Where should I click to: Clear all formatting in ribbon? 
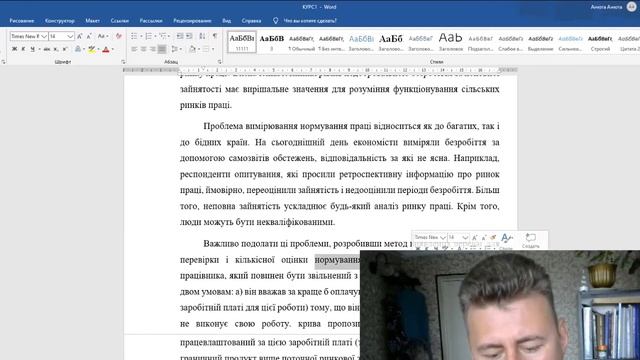[119, 36]
